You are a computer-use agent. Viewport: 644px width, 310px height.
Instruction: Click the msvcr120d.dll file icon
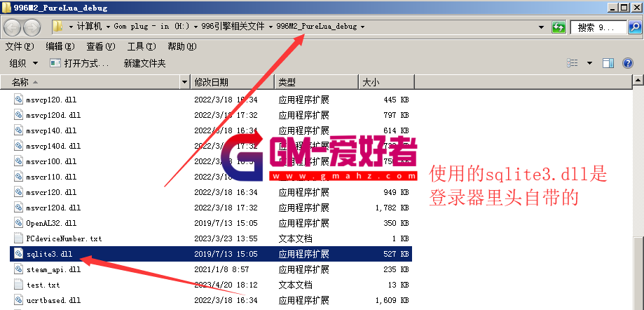point(18,208)
